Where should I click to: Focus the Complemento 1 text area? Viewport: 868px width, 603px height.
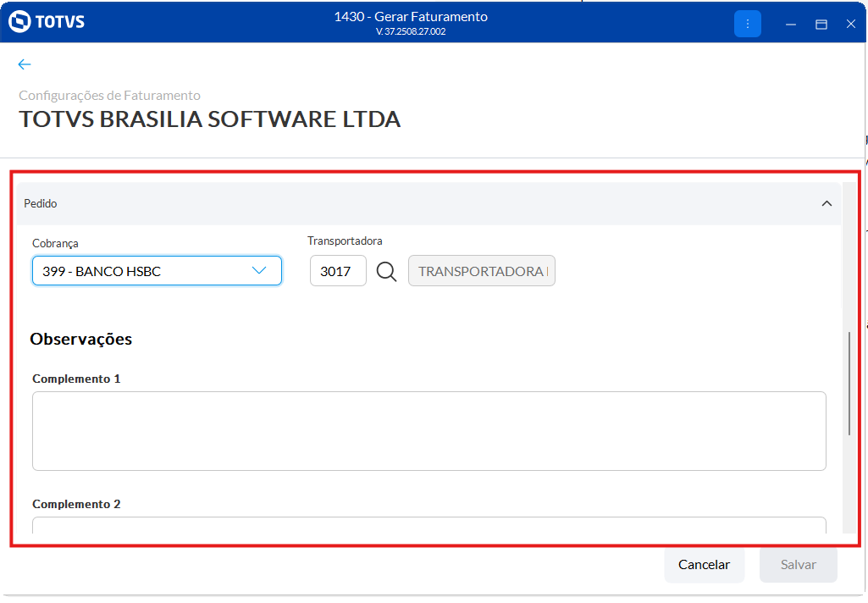429,431
